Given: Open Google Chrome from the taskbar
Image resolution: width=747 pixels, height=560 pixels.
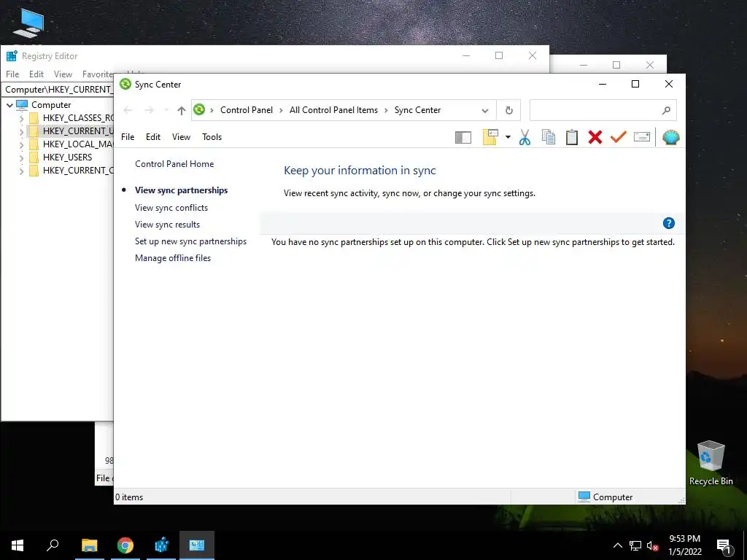Looking at the screenshot, I should click(125, 545).
